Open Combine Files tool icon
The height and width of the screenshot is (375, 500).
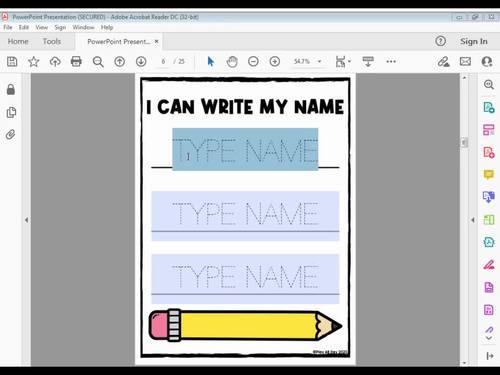(x=489, y=197)
